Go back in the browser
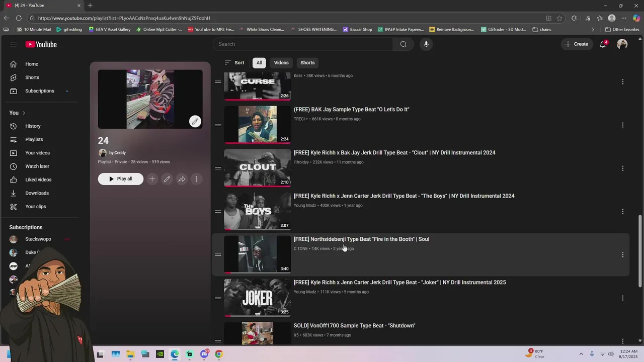Screen dimensions: 644x362 7,18
